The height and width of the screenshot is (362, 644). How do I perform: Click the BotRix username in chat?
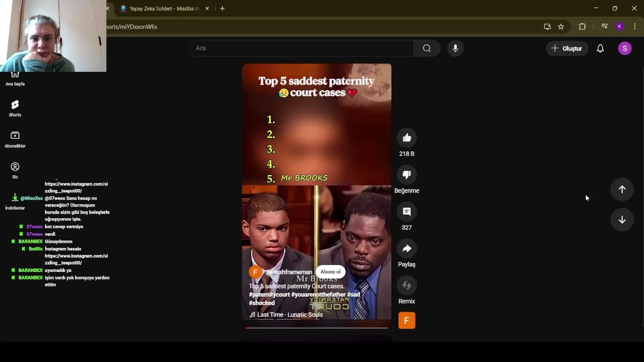pos(36,249)
